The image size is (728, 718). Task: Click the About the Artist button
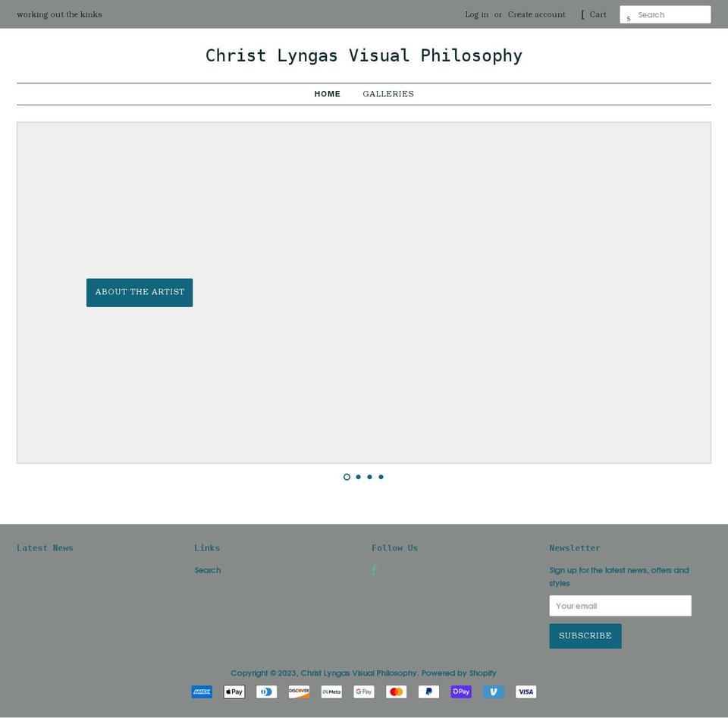[140, 293]
